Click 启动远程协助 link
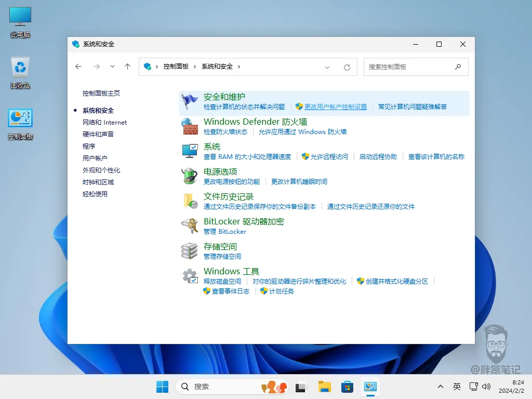 (378, 157)
